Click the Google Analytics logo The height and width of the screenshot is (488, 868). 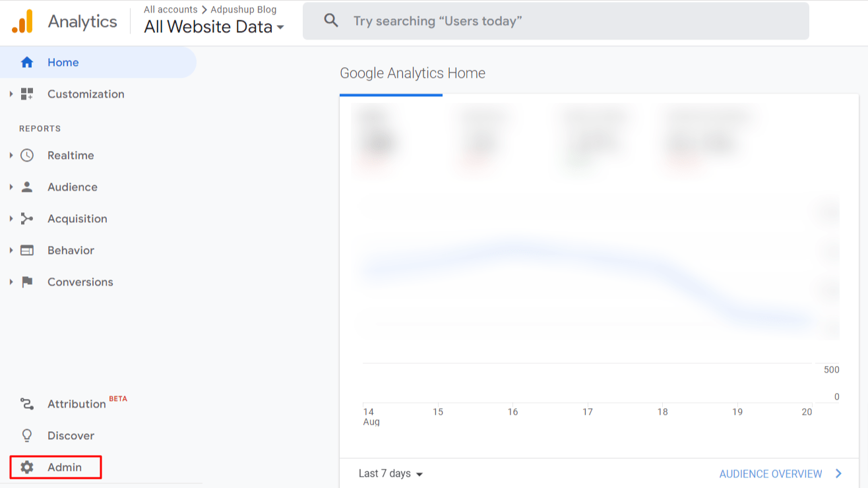pyautogui.click(x=65, y=21)
